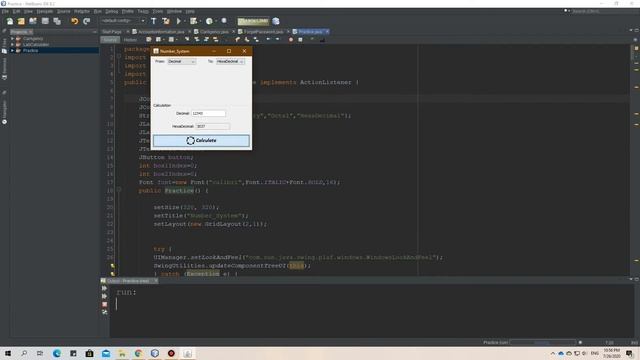640x360 pixels.
Task: Open the To combo box showing HexaDecimal
Action: (x=231, y=61)
